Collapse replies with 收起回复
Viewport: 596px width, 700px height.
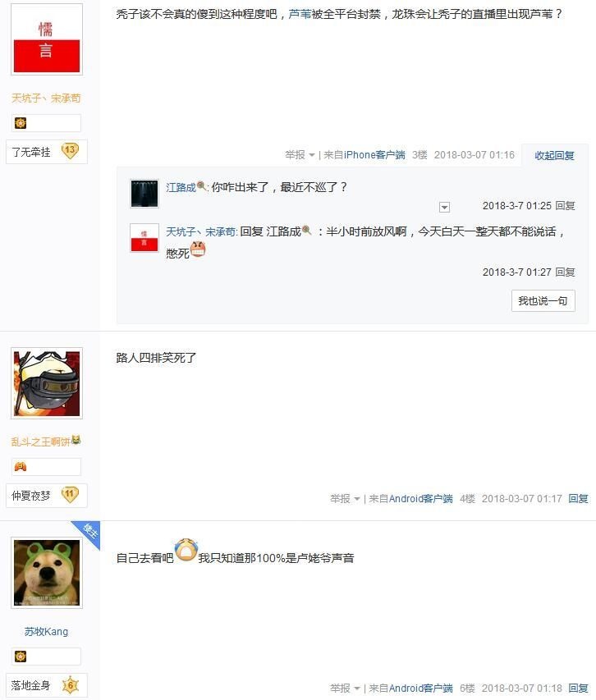tap(554, 155)
